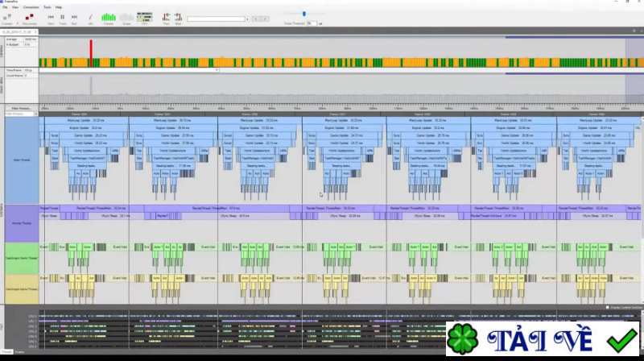Toggle the Scope graph view
The width and height of the screenshot is (644, 361).
click(x=126, y=17)
